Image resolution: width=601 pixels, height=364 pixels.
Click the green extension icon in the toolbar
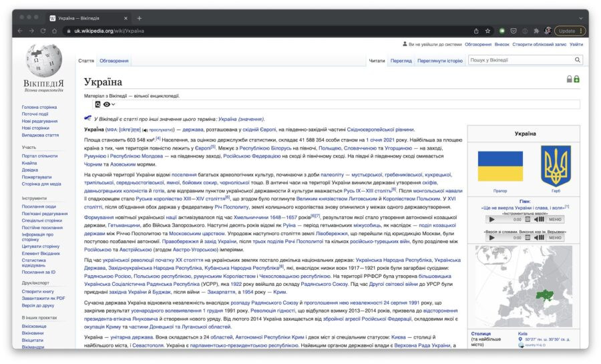pos(502,31)
